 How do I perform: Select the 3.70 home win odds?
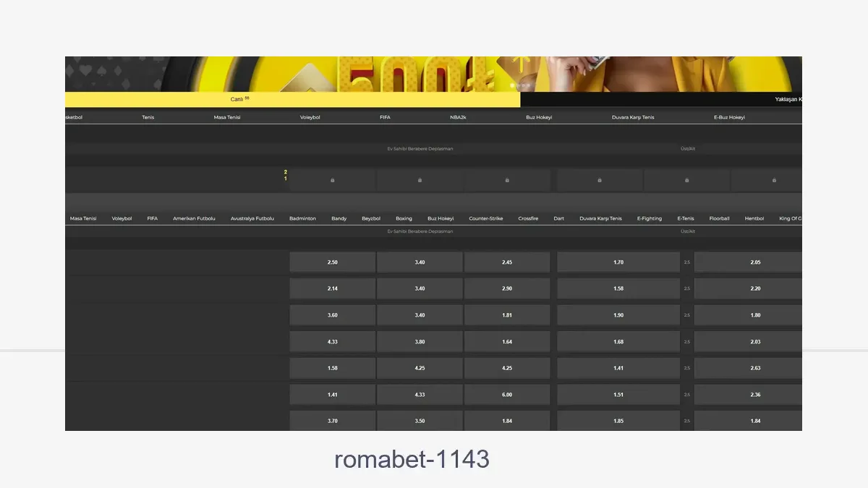coord(332,421)
